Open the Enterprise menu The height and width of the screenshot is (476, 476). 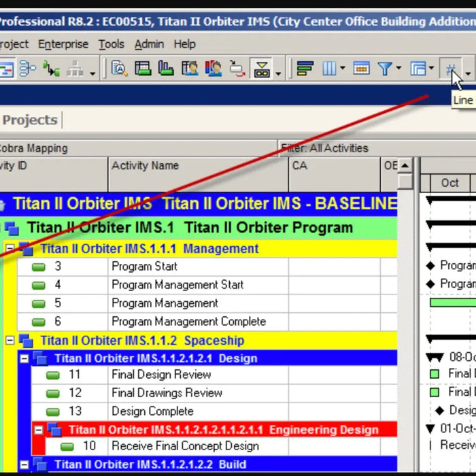[63, 44]
